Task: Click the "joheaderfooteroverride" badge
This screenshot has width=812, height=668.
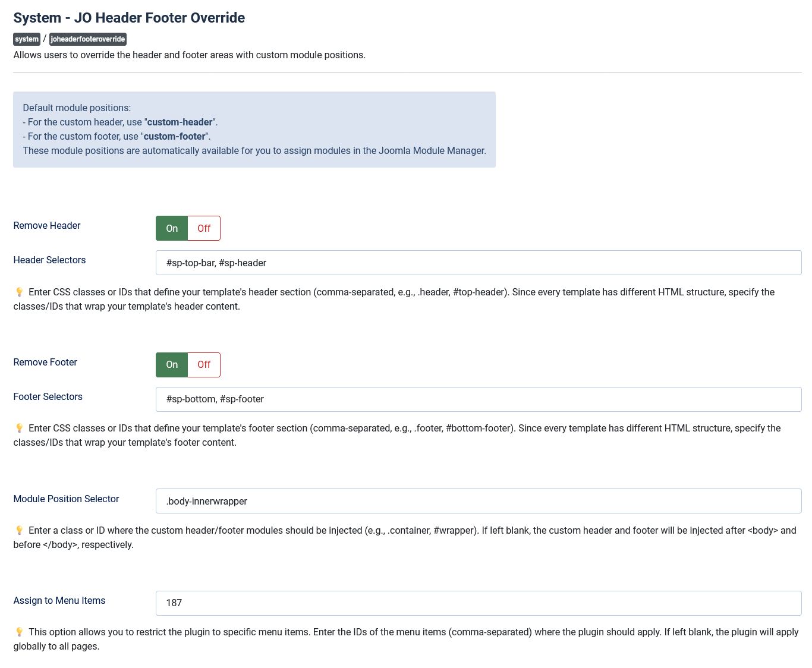Action: pos(88,39)
